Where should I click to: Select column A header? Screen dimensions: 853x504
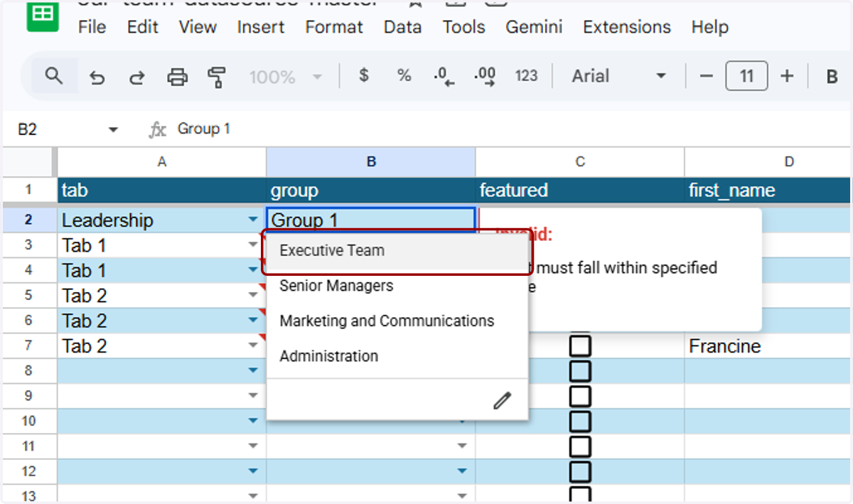point(162,162)
